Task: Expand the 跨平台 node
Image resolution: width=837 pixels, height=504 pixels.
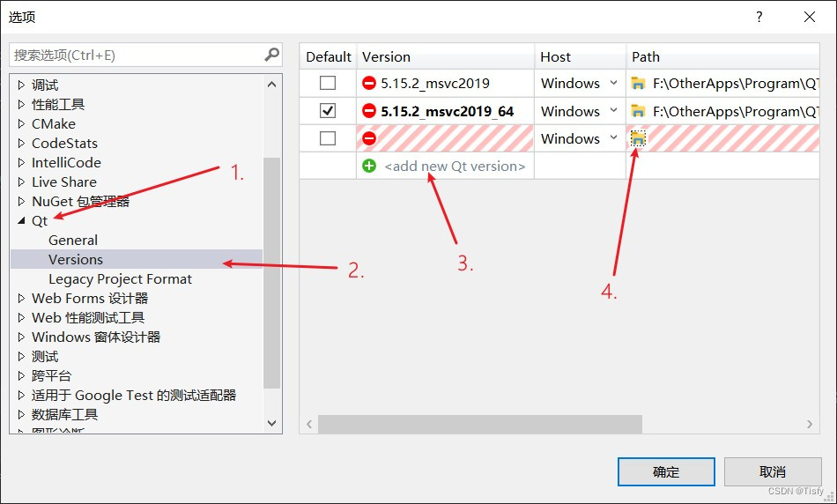Action: 21,375
